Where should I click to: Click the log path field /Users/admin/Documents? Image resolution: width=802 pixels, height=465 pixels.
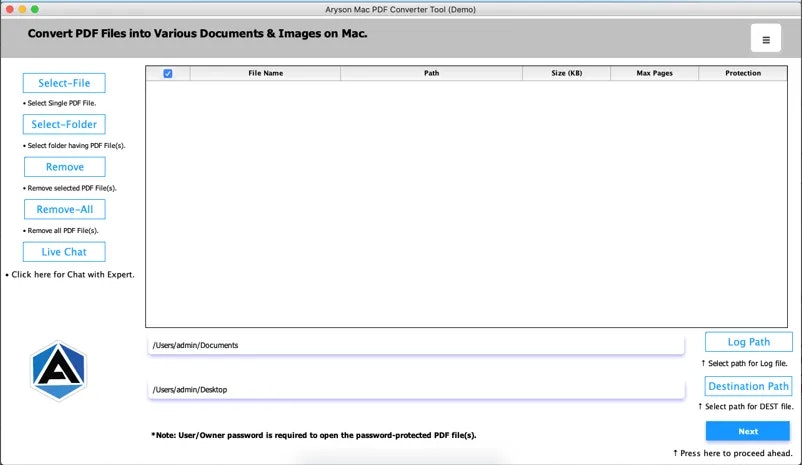tap(416, 345)
